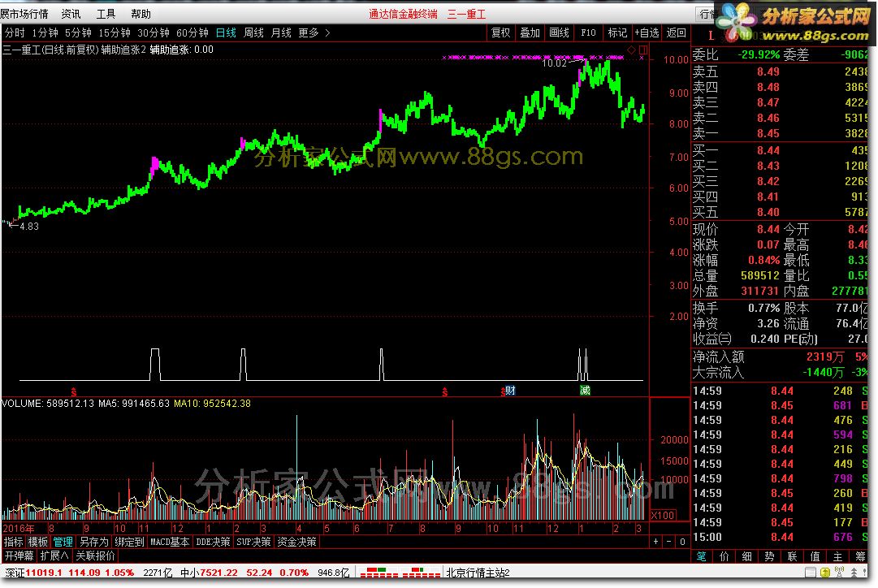Click the red S marker near the September date
Screen dimensions: 878x588
click(444, 392)
